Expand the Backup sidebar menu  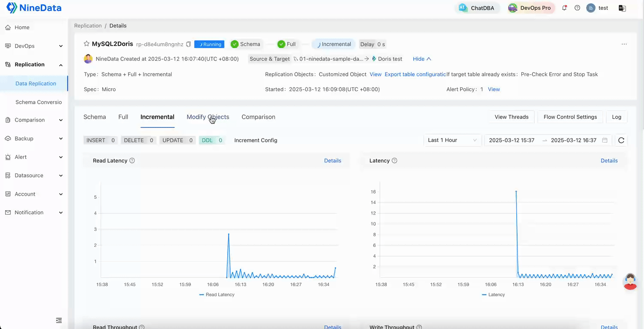tap(34, 138)
